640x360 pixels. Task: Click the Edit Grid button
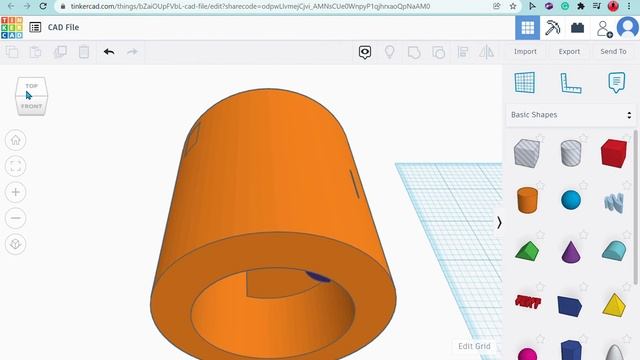[474, 346]
